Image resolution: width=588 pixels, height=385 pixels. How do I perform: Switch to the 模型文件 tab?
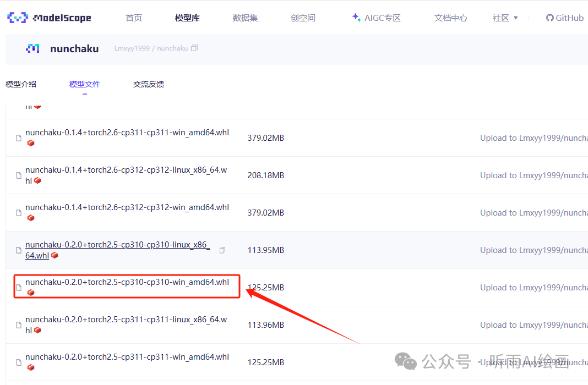(85, 84)
